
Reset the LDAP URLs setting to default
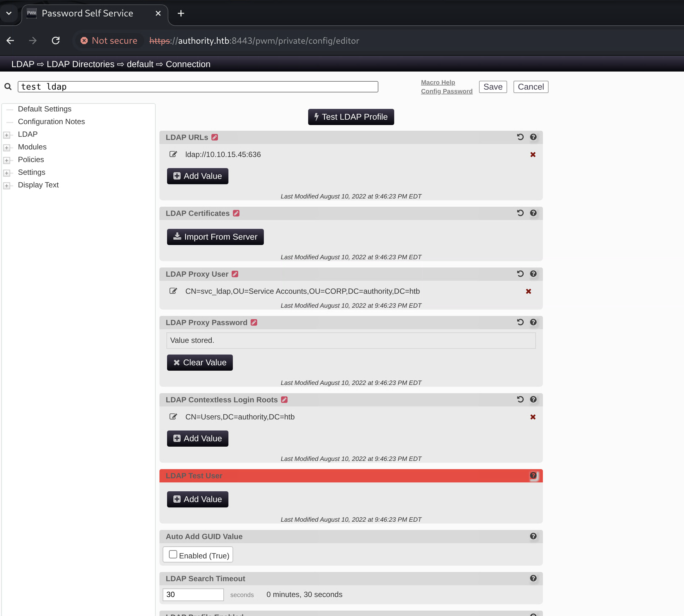click(520, 137)
